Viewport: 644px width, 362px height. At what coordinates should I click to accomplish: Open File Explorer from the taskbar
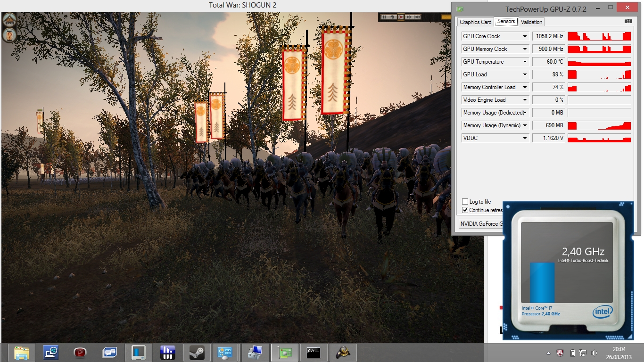click(22, 353)
